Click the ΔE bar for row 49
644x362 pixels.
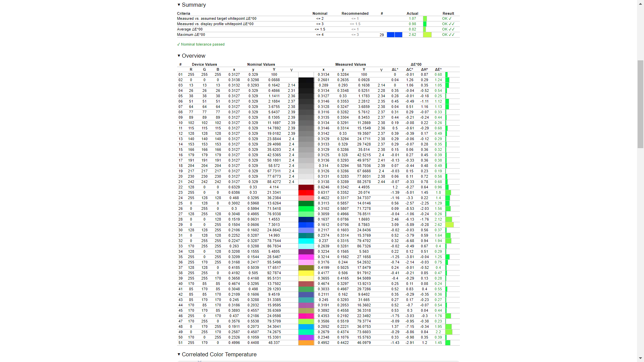click(x=449, y=332)
